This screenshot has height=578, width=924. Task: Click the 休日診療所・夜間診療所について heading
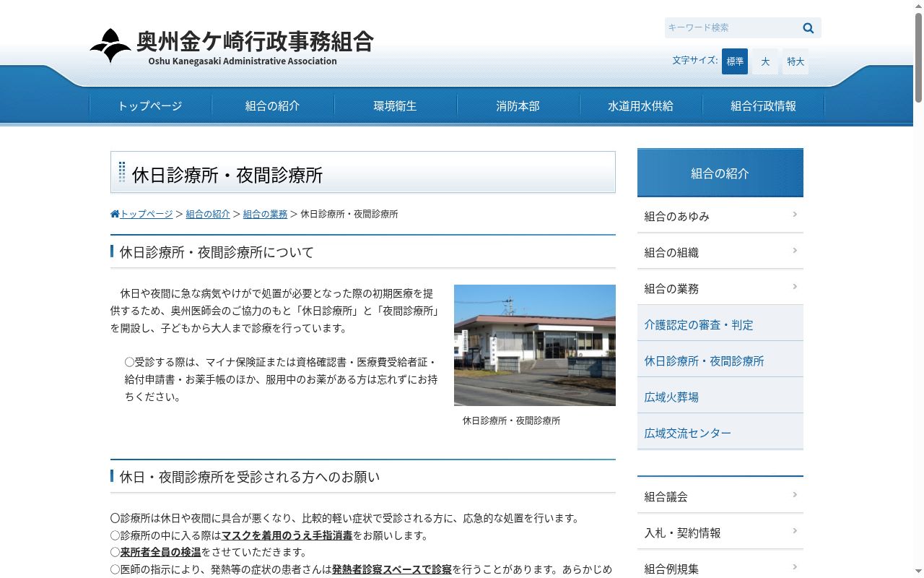point(217,252)
